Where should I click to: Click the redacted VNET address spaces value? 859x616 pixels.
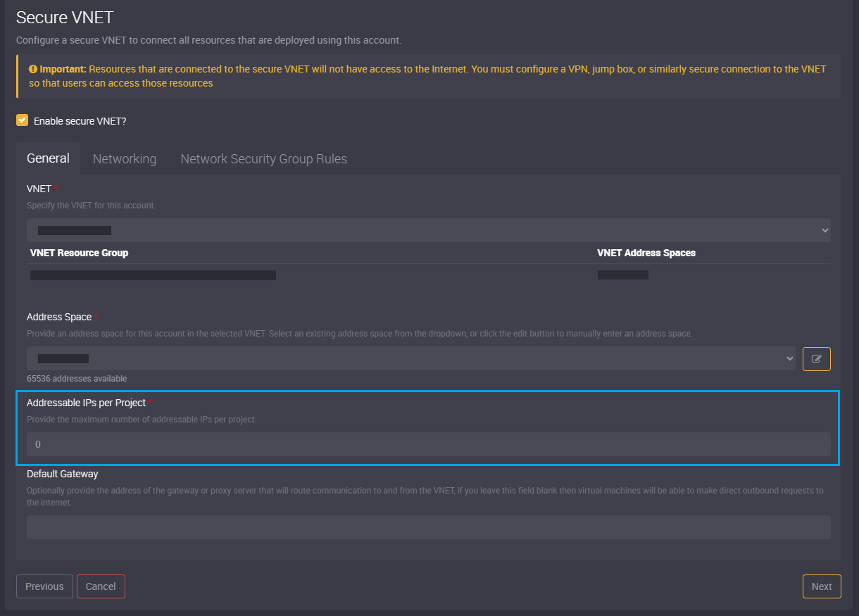pos(622,275)
